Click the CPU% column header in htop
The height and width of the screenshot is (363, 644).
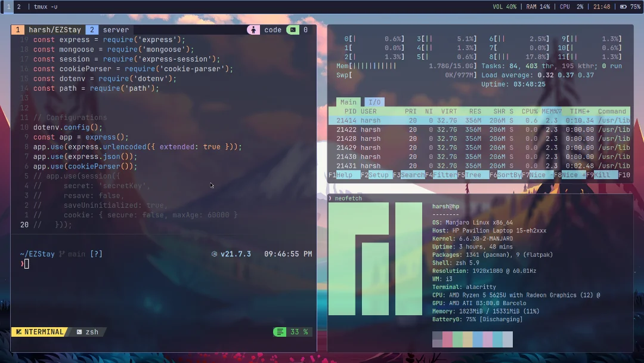tap(530, 111)
